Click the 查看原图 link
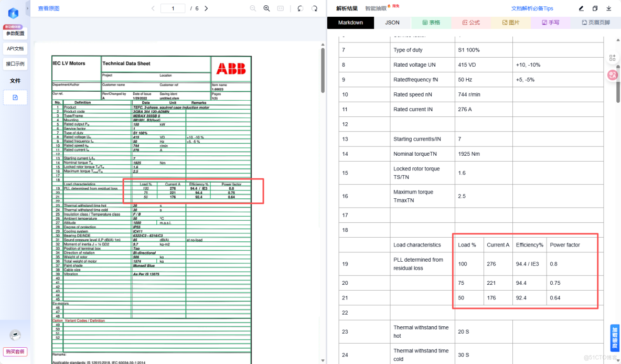Screen dimensions: 621x364 (x=48, y=8)
